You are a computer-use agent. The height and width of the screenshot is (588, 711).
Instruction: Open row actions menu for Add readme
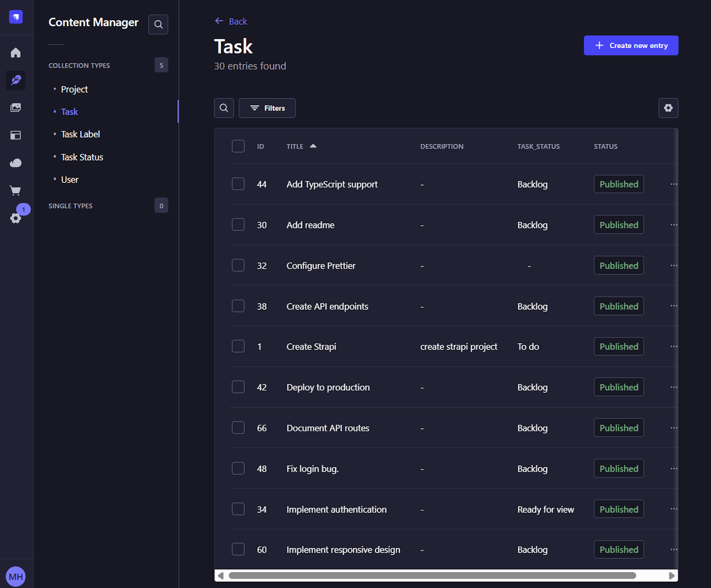674,225
